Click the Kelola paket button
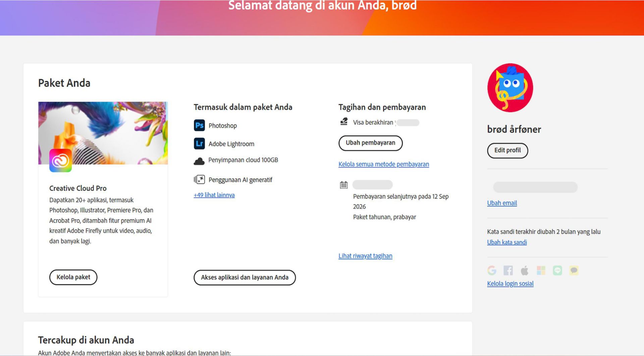The width and height of the screenshot is (644, 356). click(73, 277)
